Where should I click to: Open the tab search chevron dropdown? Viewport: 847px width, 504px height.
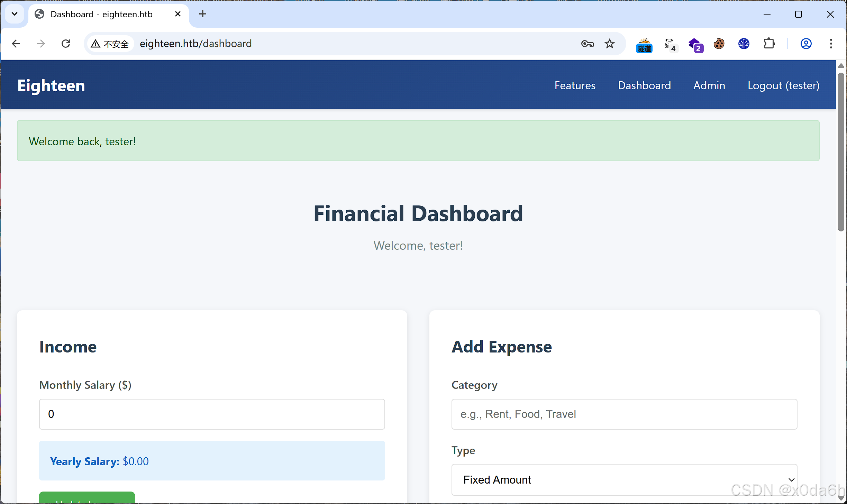(15, 14)
